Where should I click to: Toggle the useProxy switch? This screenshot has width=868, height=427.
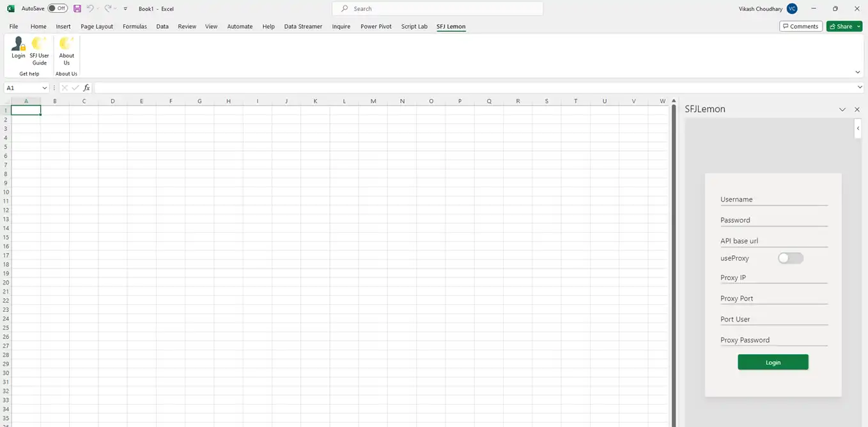coord(790,258)
